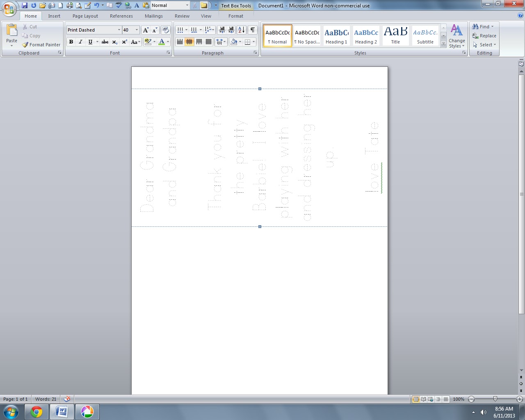Open the style dropdown showing Normal in title bar

tap(187, 5)
